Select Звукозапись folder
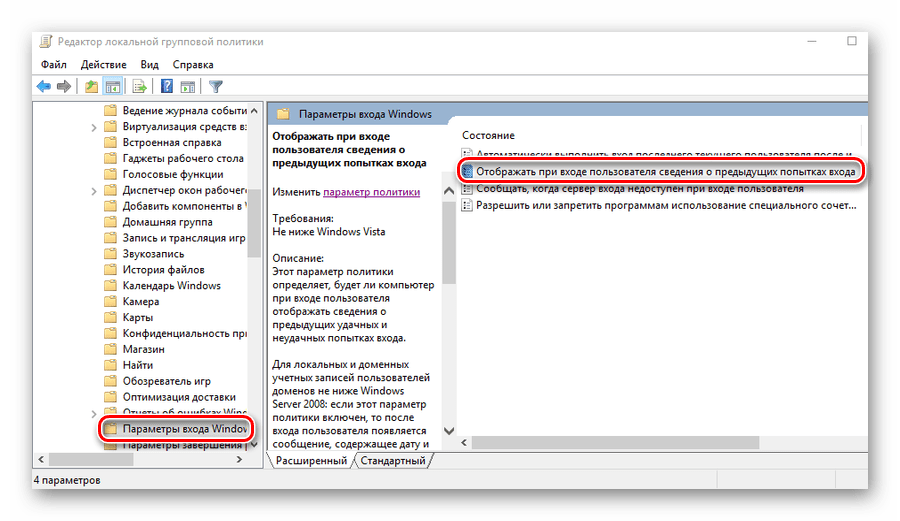Screen dimensions: 900x521 click(145, 254)
